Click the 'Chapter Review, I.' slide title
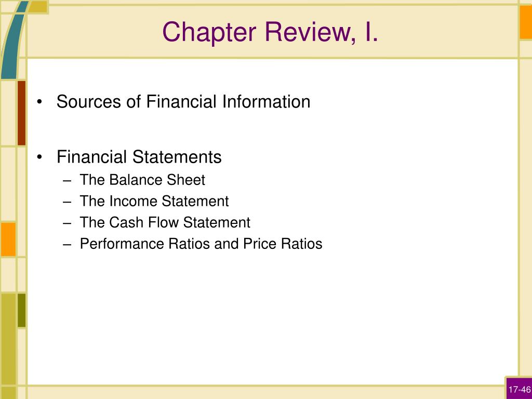The width and height of the screenshot is (532, 399). (270, 32)
